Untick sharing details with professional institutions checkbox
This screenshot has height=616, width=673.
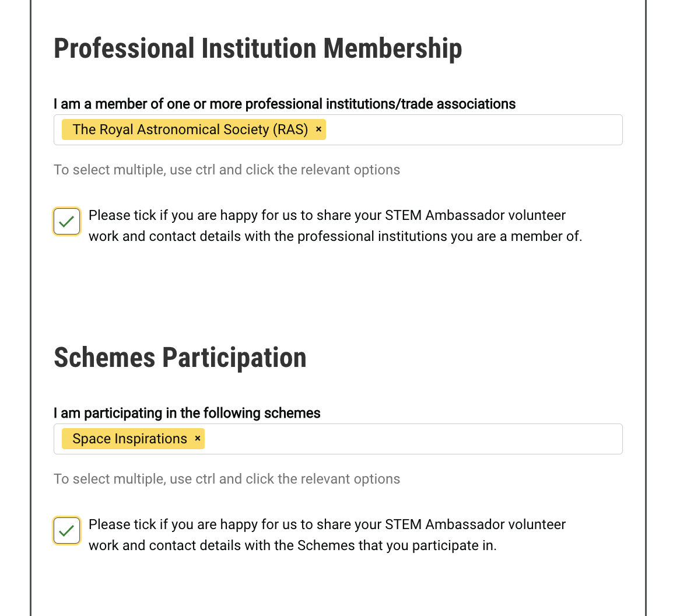67,222
